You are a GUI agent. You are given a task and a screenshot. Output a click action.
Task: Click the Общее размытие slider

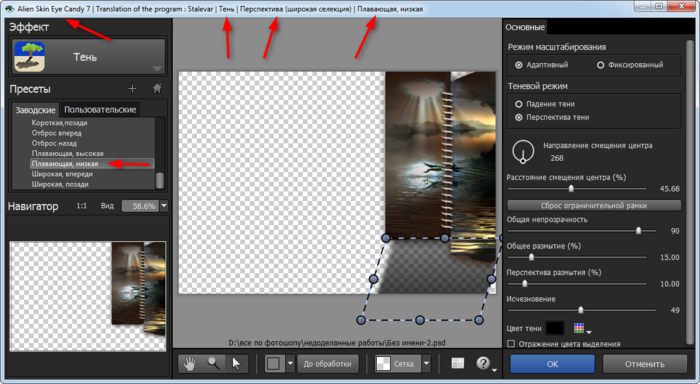pyautogui.click(x=577, y=257)
